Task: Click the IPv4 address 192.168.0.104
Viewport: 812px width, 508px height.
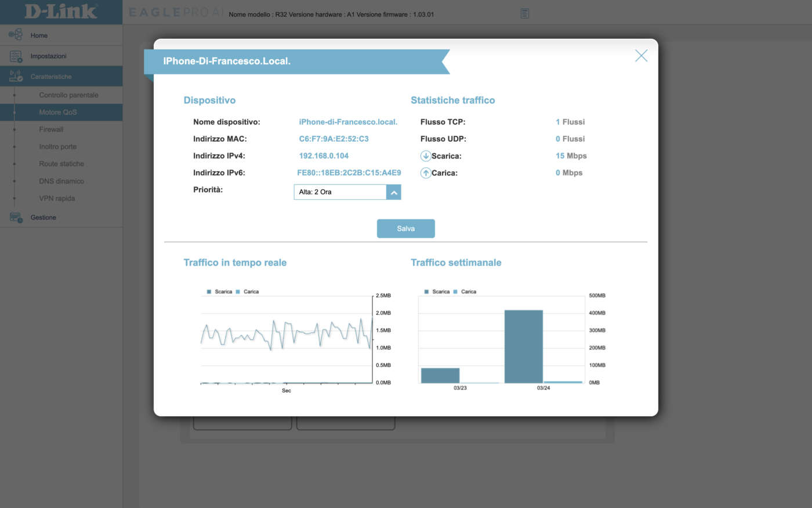Action: coord(324,156)
